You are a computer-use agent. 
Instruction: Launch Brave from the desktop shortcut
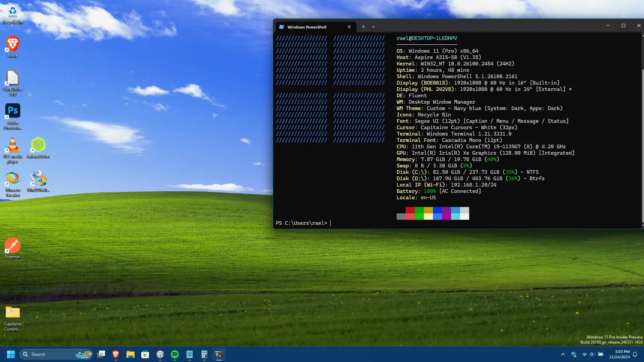coord(13,47)
